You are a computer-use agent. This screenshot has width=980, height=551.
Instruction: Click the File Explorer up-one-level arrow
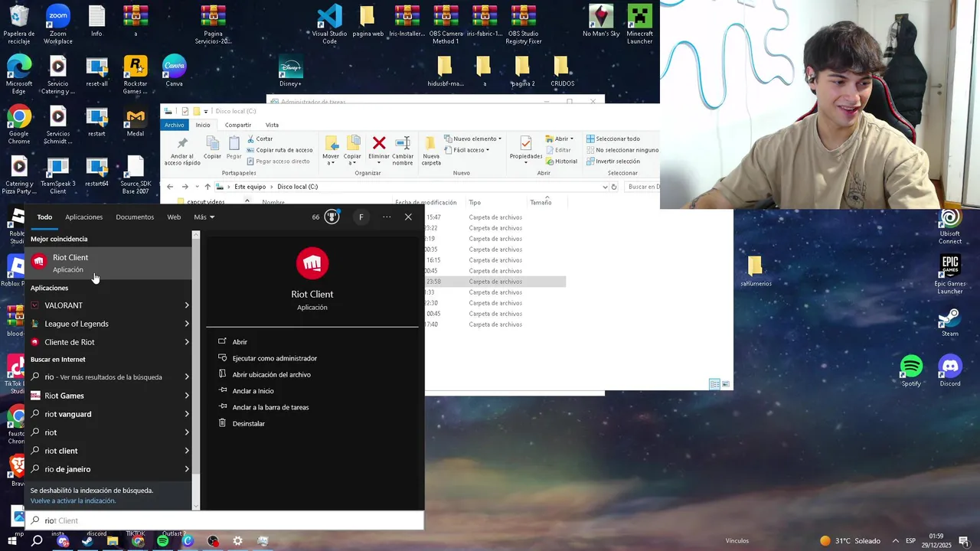(x=207, y=187)
